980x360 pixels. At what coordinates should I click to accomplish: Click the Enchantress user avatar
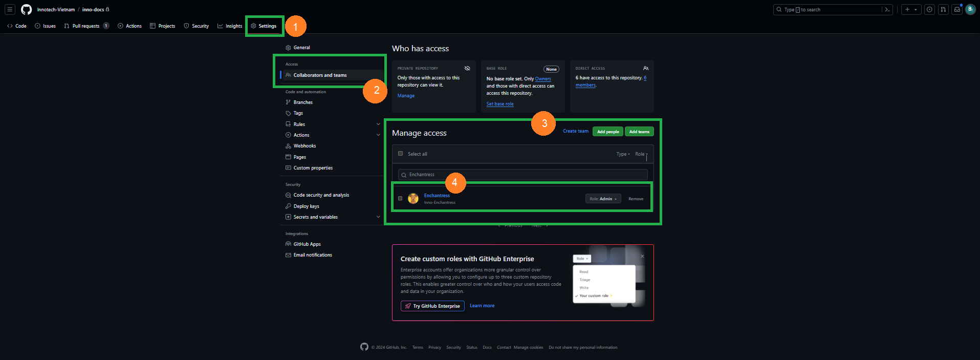tap(413, 199)
